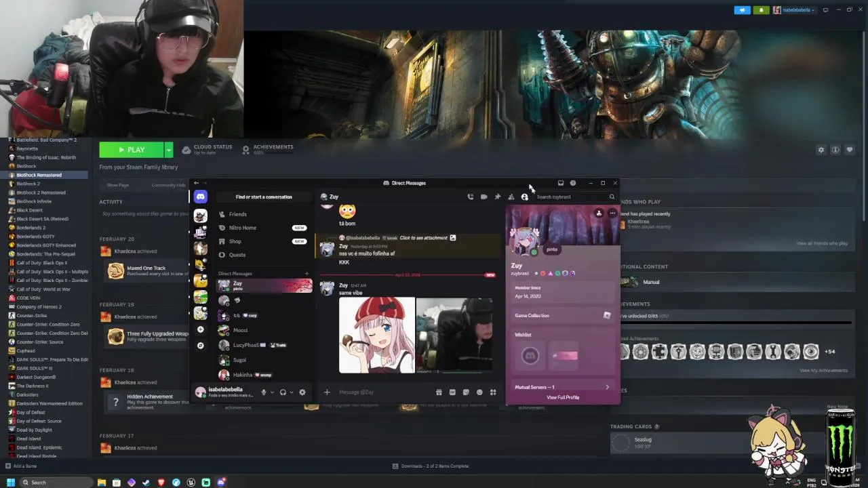Deafen headphones in Discord
The width and height of the screenshot is (868, 488).
click(x=283, y=392)
